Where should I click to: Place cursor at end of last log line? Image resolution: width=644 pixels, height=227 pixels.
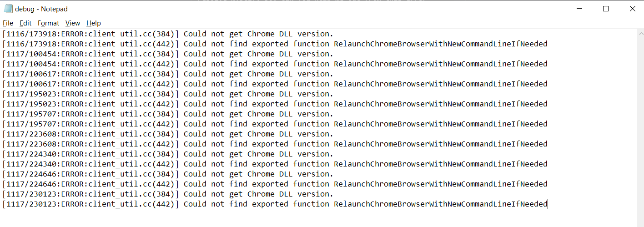(x=548, y=204)
